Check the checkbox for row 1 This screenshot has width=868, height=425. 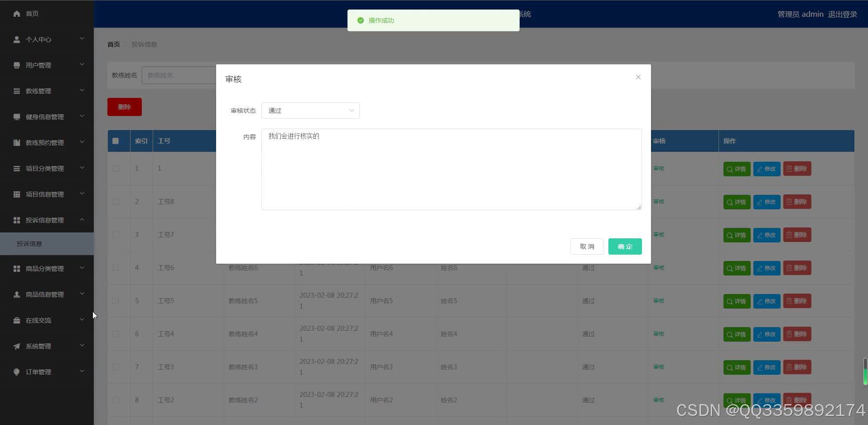point(116,169)
